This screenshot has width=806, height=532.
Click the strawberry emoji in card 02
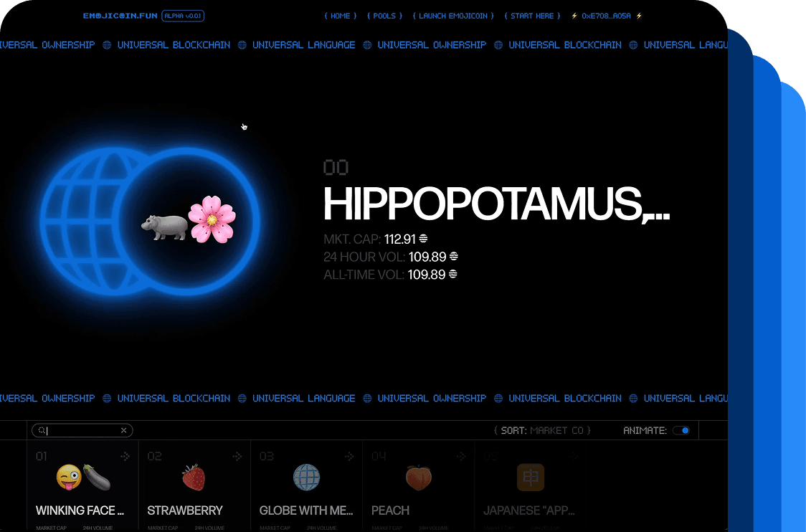(x=194, y=478)
